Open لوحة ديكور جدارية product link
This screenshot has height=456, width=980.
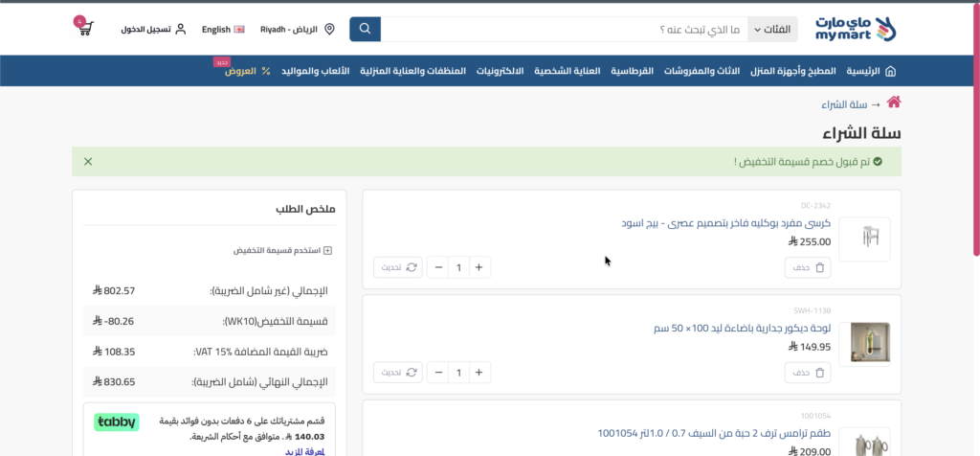[x=742, y=329]
